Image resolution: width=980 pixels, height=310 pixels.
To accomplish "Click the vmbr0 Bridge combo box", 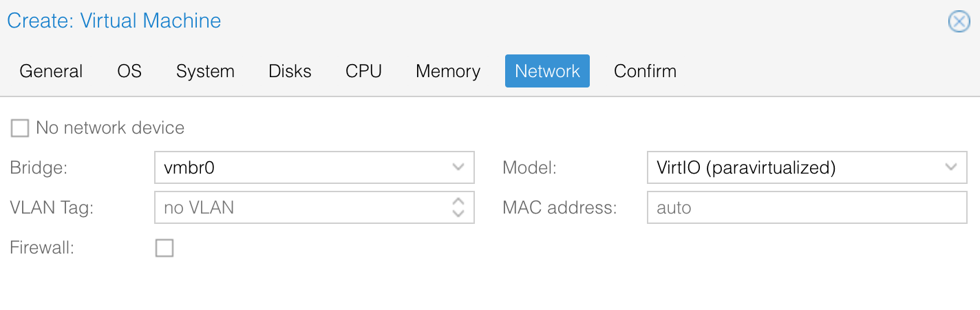I will point(315,167).
